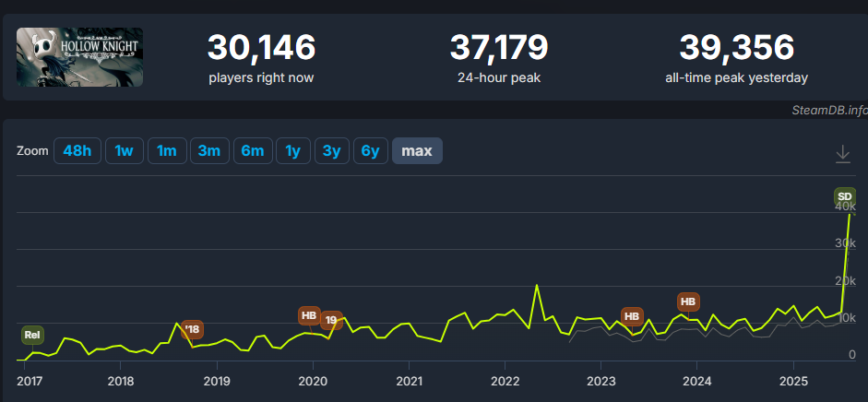
Task: Set chart zoom to 1y
Action: click(292, 151)
